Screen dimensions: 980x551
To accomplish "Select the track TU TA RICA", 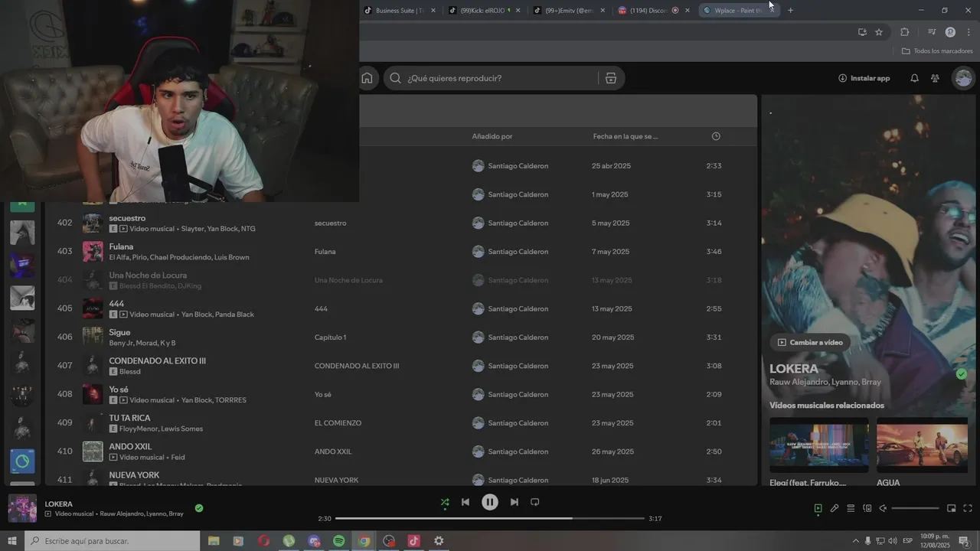I will click(400, 422).
